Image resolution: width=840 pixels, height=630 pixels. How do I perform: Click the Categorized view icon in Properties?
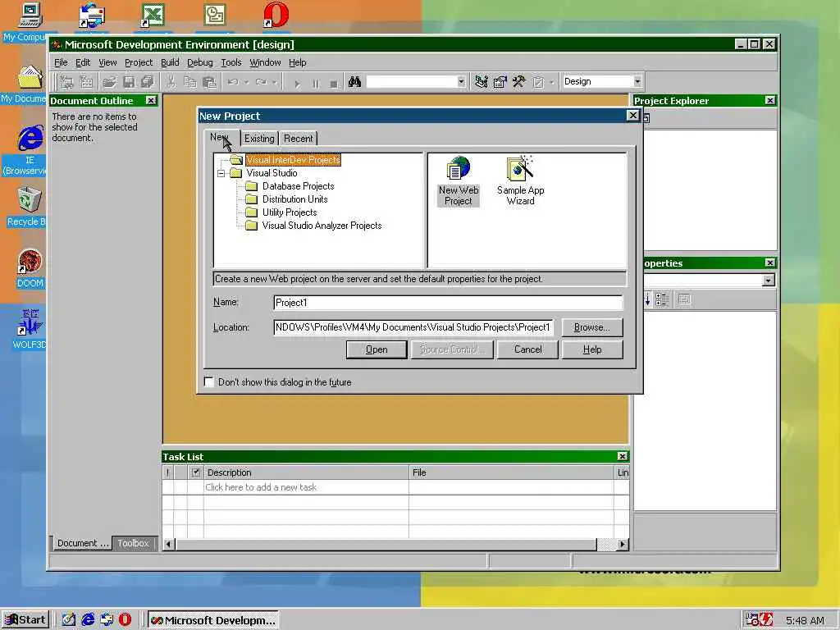pos(662,299)
